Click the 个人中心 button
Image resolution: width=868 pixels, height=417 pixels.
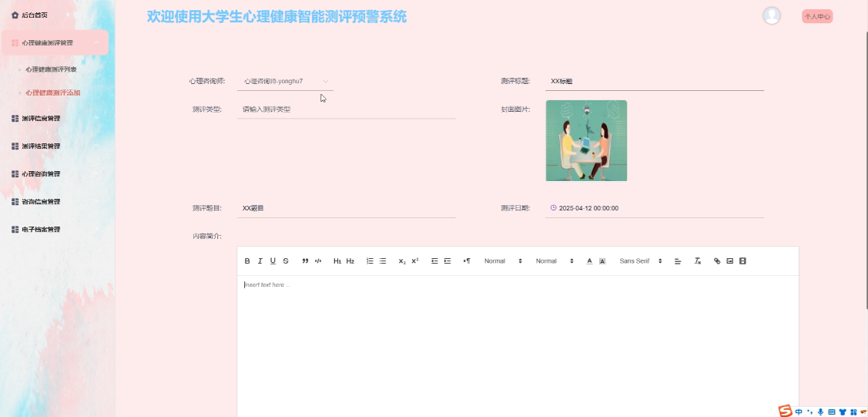click(x=817, y=17)
